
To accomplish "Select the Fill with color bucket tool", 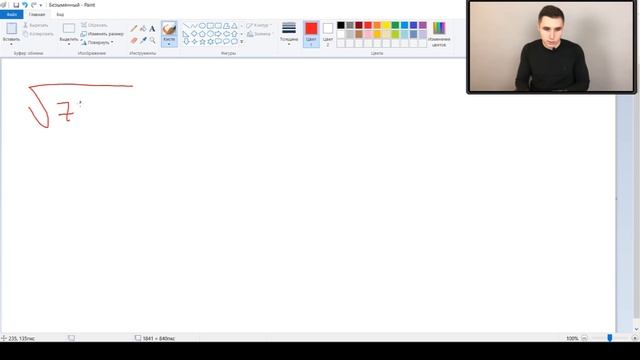I will [x=143, y=29].
